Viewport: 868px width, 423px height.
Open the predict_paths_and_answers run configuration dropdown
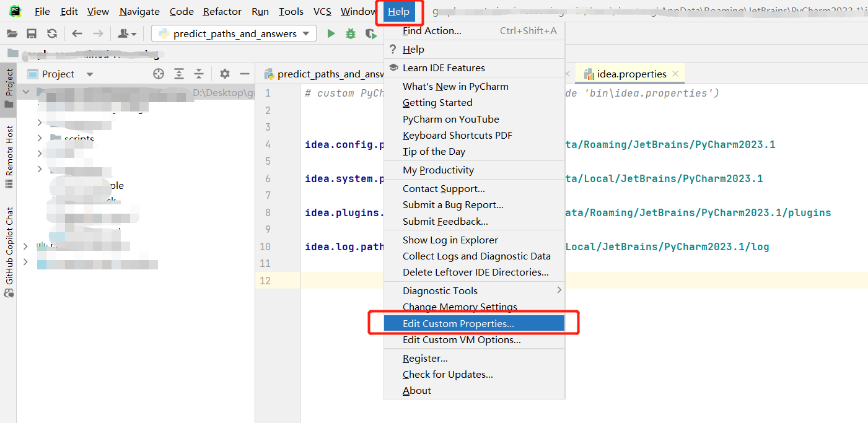[x=234, y=34]
